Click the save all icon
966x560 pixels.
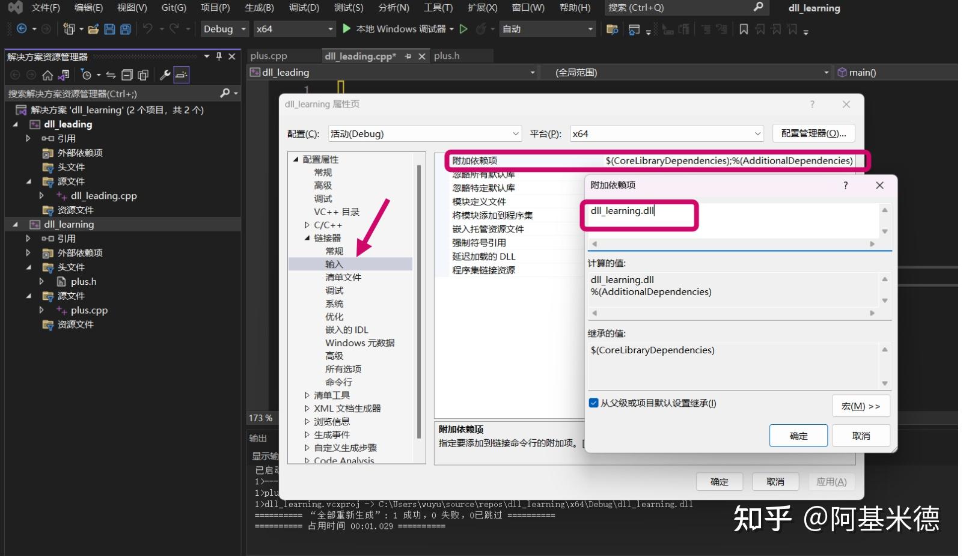[x=125, y=29]
